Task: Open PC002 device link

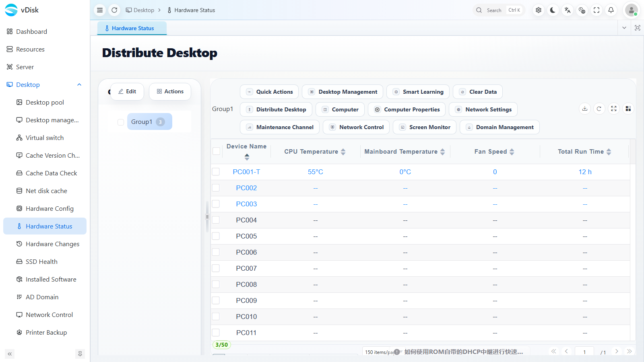Action: pyautogui.click(x=246, y=188)
